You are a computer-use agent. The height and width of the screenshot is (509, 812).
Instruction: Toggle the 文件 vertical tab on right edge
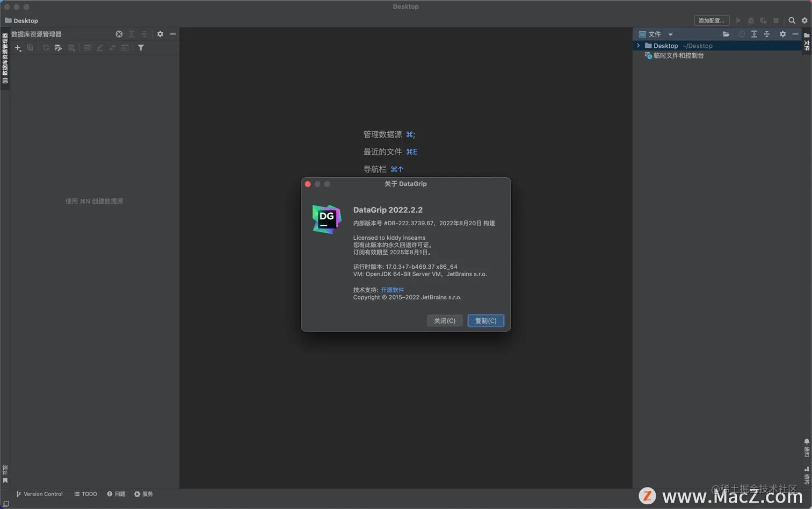(x=807, y=42)
